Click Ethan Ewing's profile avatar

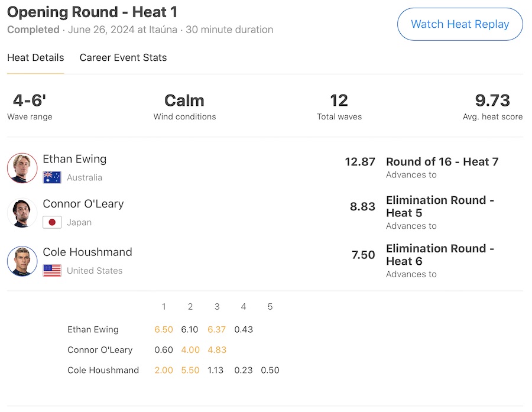(22, 168)
